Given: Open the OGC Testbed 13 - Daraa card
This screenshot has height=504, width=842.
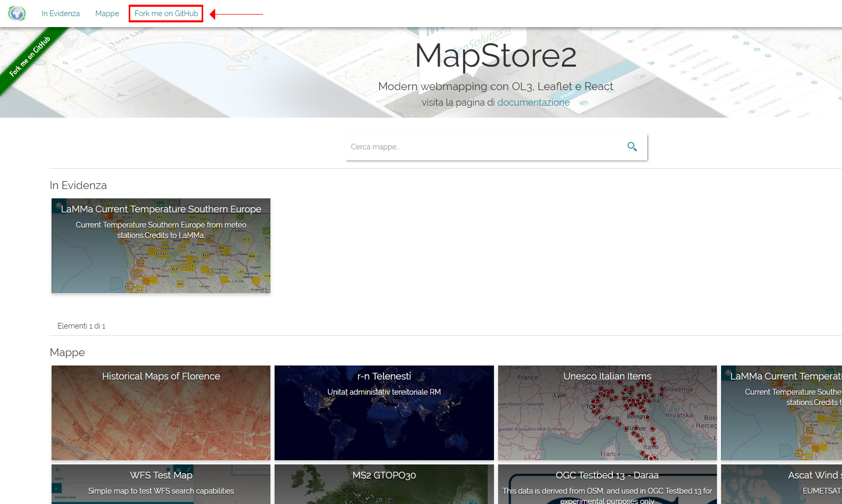Looking at the screenshot, I should pyautogui.click(x=608, y=484).
